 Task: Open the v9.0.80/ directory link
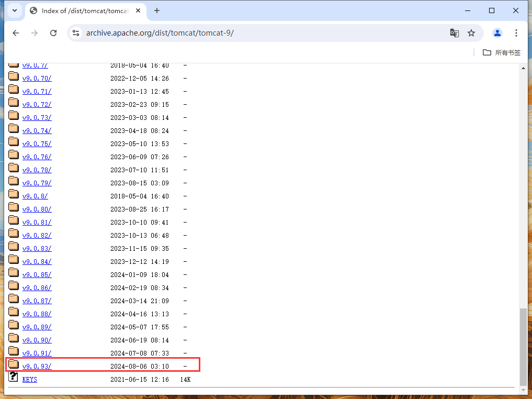pyautogui.click(x=37, y=209)
